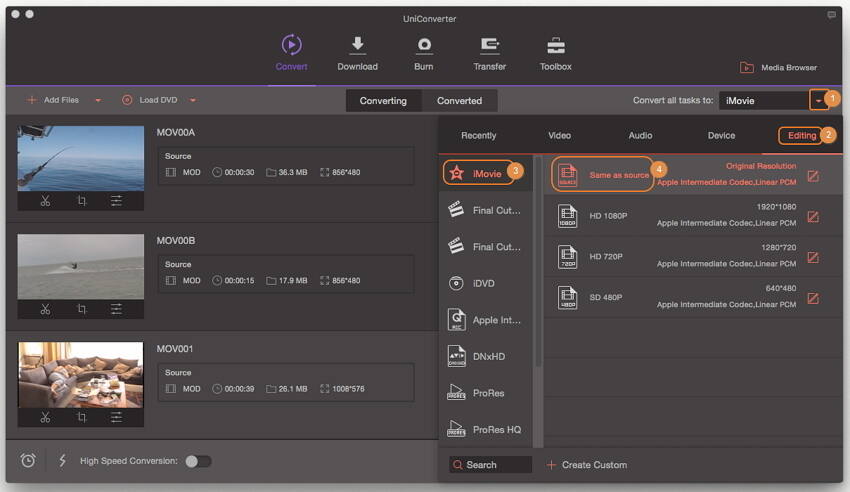Open the Toolbox section

[x=556, y=52]
